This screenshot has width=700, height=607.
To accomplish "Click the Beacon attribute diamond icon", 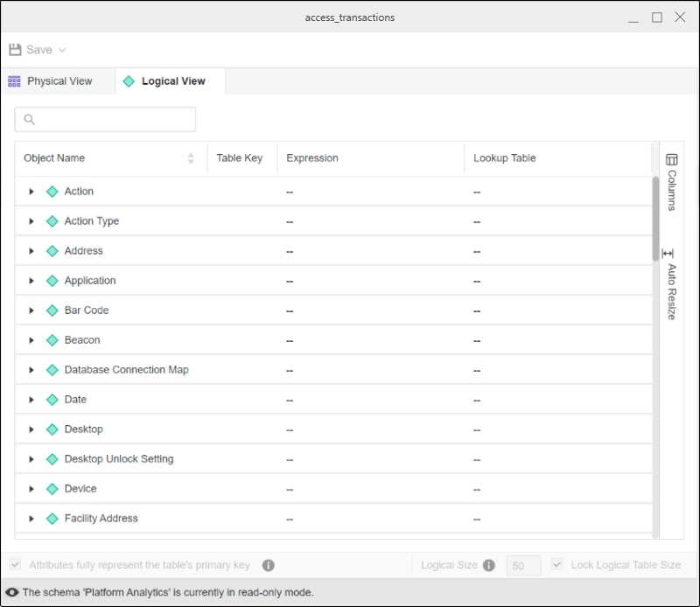I will (x=52, y=340).
